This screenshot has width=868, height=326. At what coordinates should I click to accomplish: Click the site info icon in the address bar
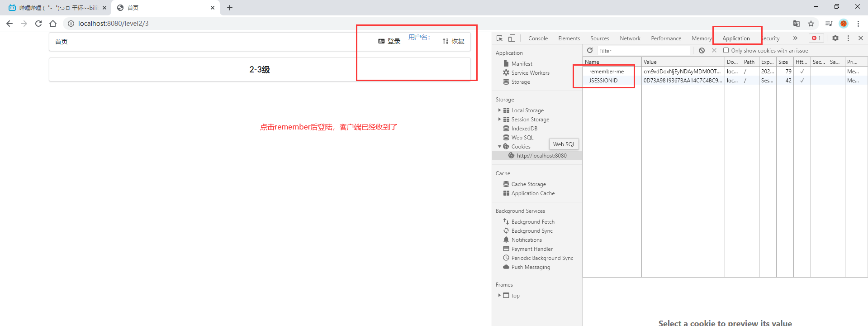pos(71,24)
